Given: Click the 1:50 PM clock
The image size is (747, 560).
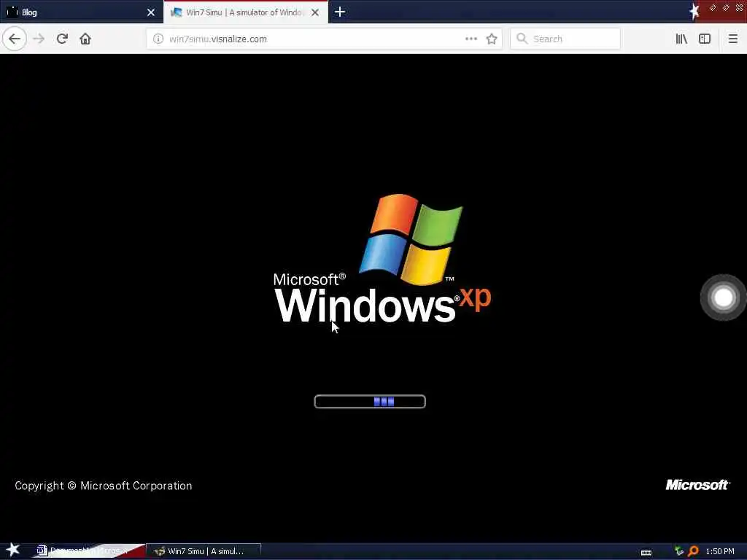Looking at the screenshot, I should (720, 551).
